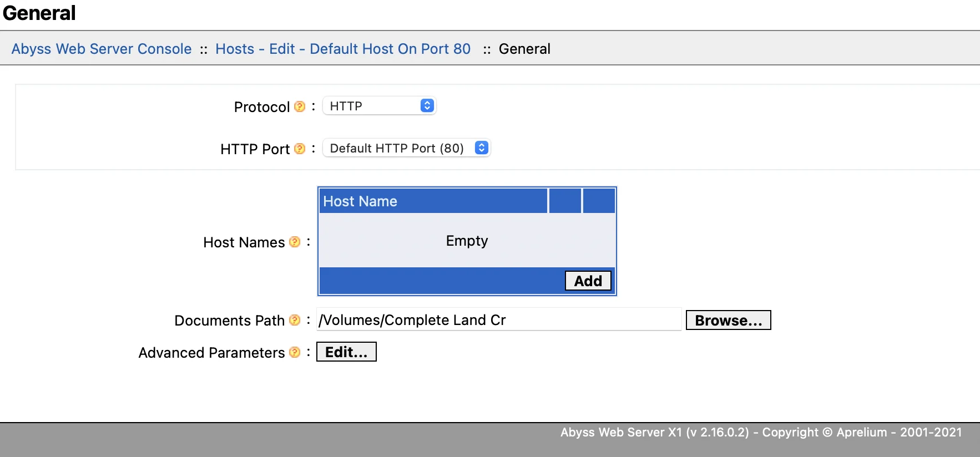
Task: Open Advanced Parameters with Edit... button
Action: tap(346, 352)
